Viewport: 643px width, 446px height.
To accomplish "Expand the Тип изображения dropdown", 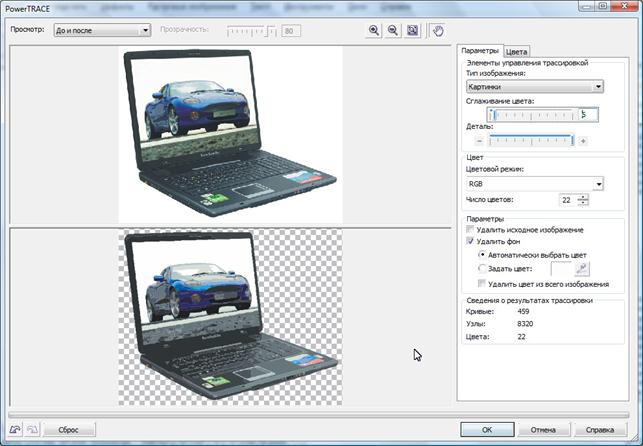I will 534,87.
